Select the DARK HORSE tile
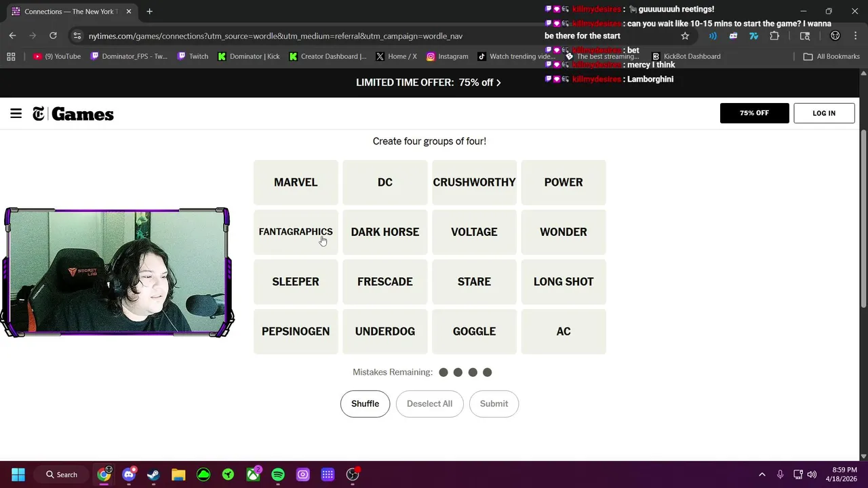The width and height of the screenshot is (868, 488). [x=385, y=232]
